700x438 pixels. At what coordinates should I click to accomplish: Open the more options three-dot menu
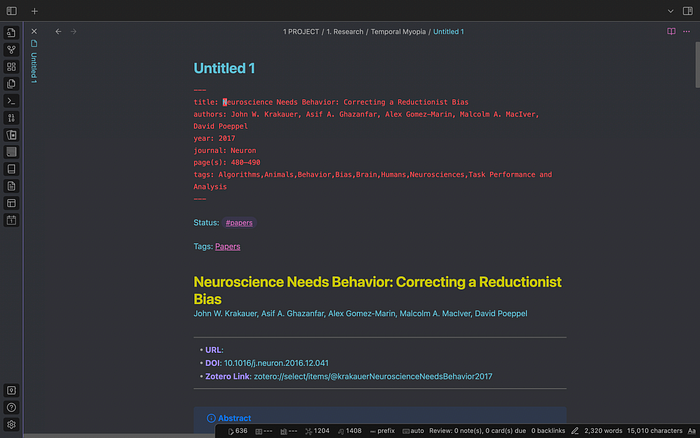click(x=688, y=31)
